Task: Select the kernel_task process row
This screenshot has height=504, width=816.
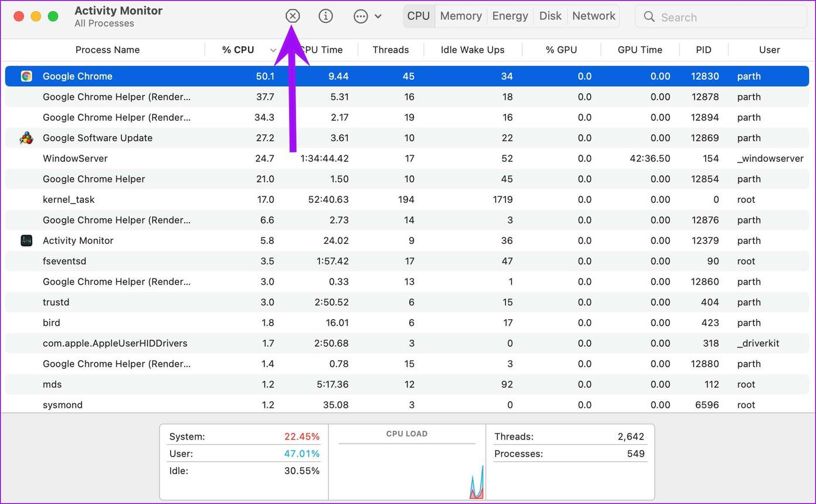Action: click(x=408, y=199)
